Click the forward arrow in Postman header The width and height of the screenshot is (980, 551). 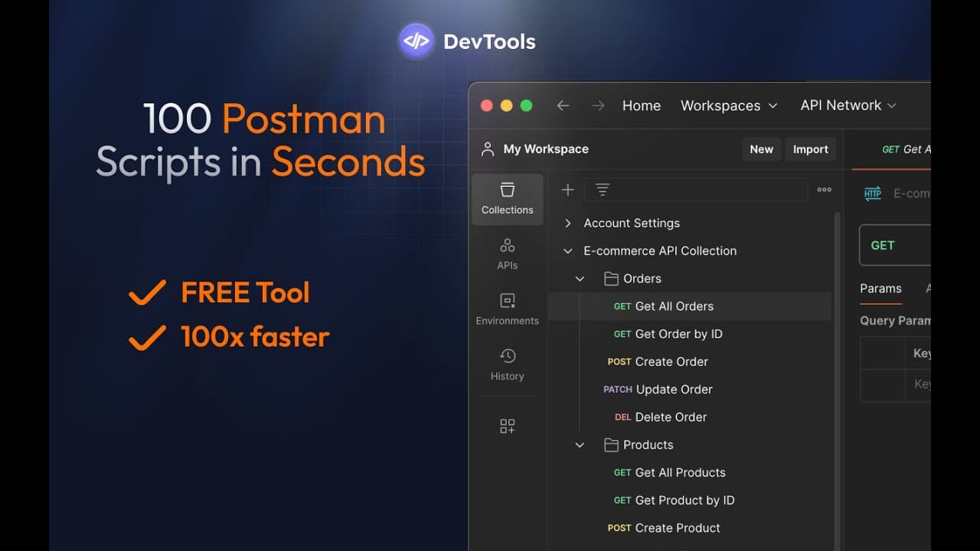point(598,106)
